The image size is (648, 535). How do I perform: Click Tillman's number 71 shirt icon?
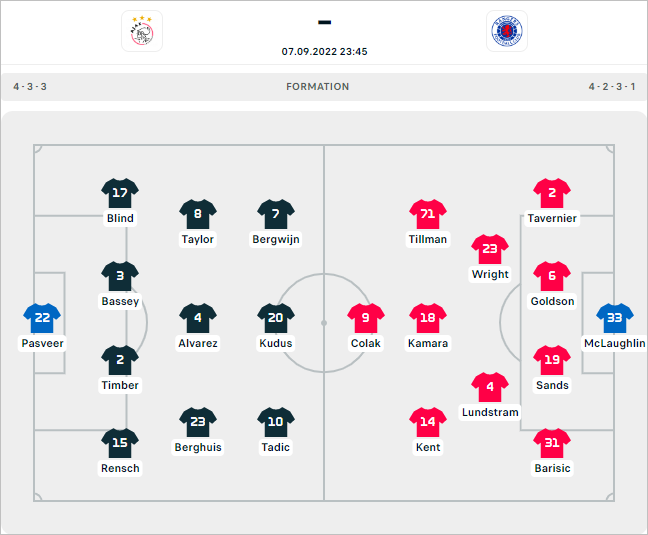(x=428, y=214)
